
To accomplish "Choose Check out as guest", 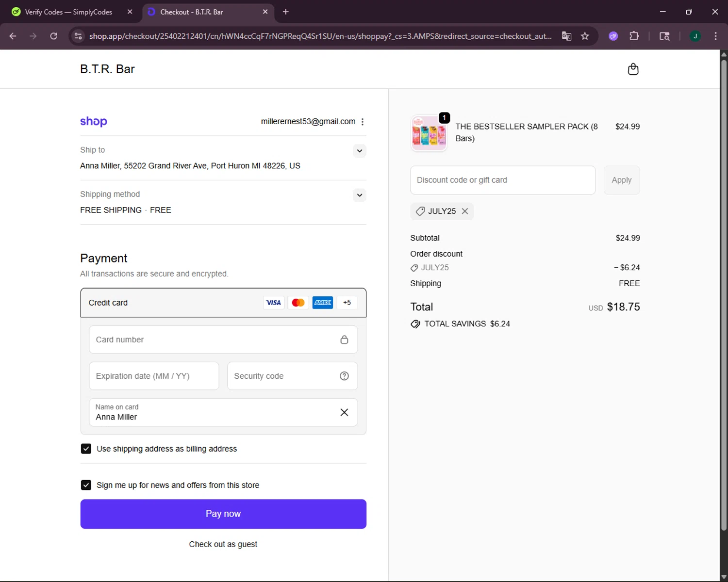I will [x=223, y=544].
